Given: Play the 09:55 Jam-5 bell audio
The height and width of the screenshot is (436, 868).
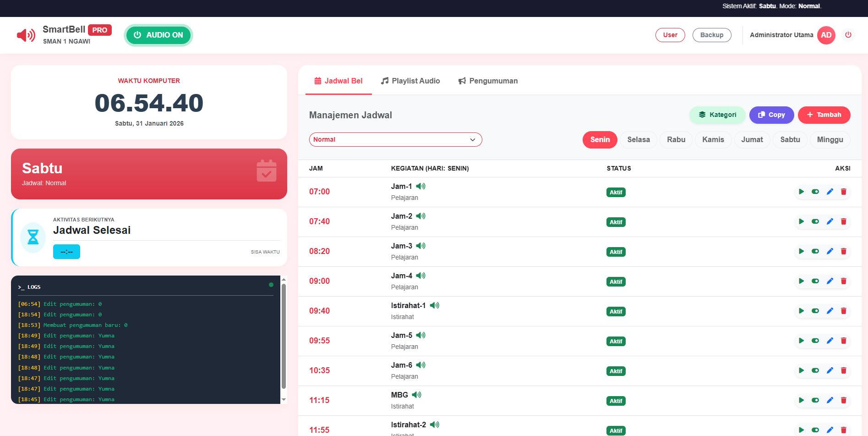Looking at the screenshot, I should [801, 341].
